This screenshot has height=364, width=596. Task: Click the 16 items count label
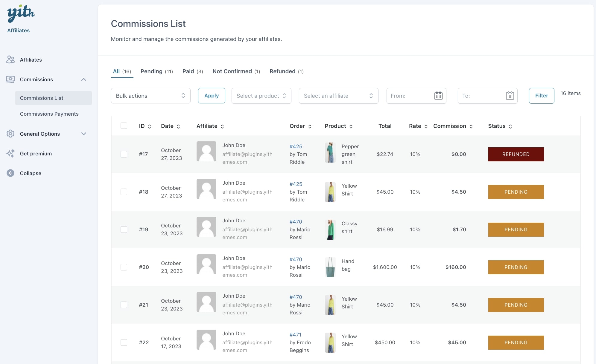pos(571,93)
